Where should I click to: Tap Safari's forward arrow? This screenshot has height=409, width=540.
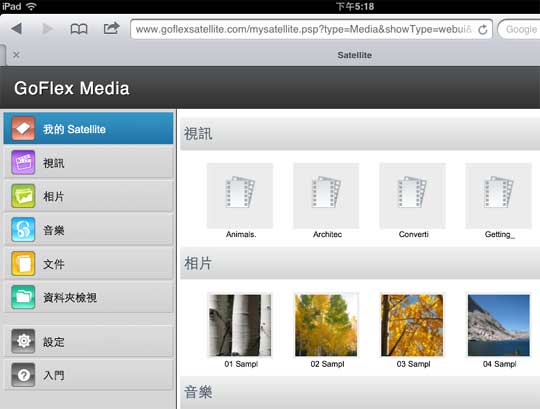point(47,29)
